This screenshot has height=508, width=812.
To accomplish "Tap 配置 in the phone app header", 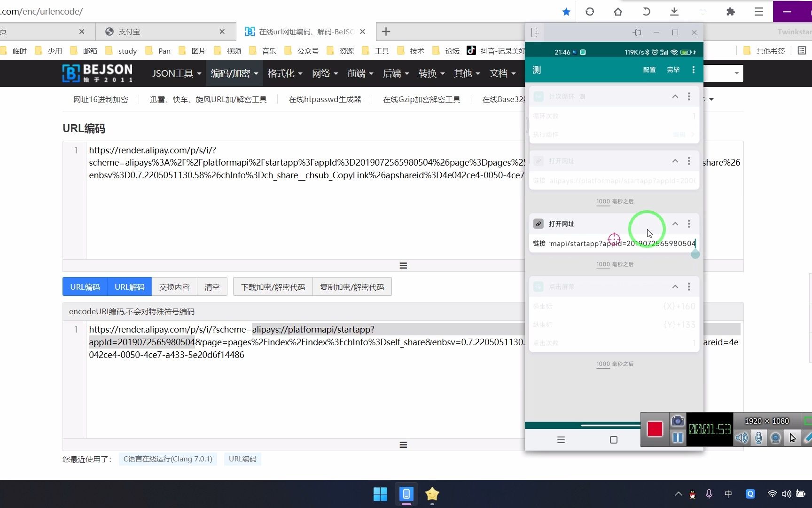I will 649,70.
